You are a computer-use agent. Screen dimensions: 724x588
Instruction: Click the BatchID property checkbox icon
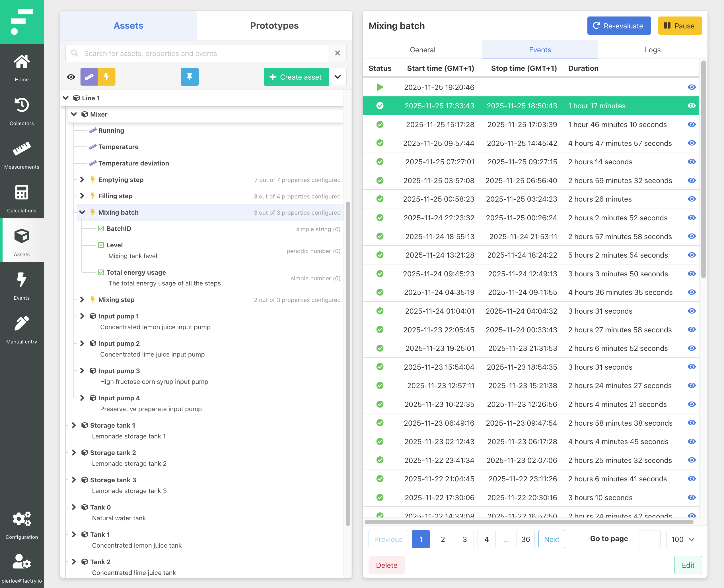[x=101, y=229]
